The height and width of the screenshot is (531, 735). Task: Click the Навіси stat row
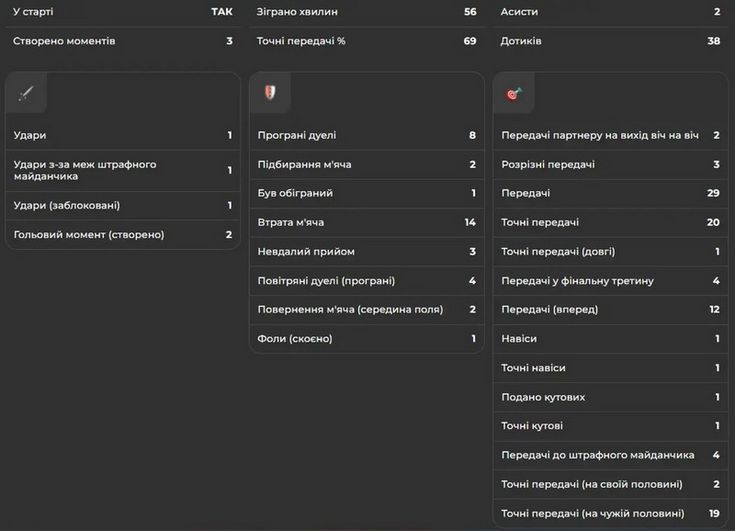coord(610,338)
